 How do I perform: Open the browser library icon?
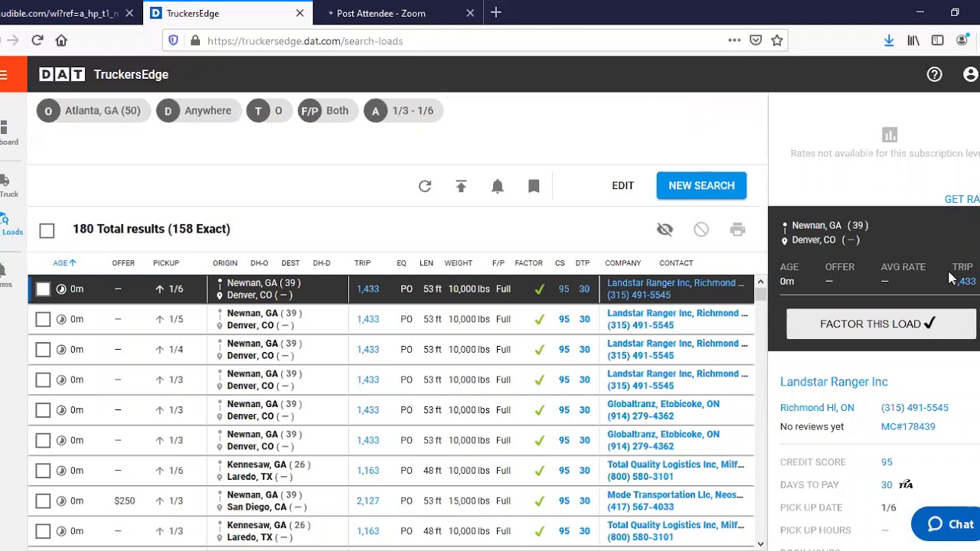[913, 41]
